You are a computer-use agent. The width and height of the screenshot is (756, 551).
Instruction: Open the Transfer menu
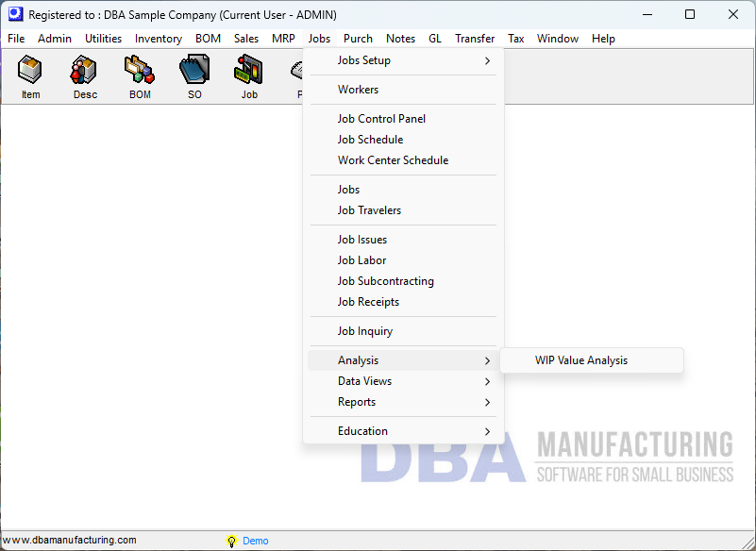click(475, 39)
